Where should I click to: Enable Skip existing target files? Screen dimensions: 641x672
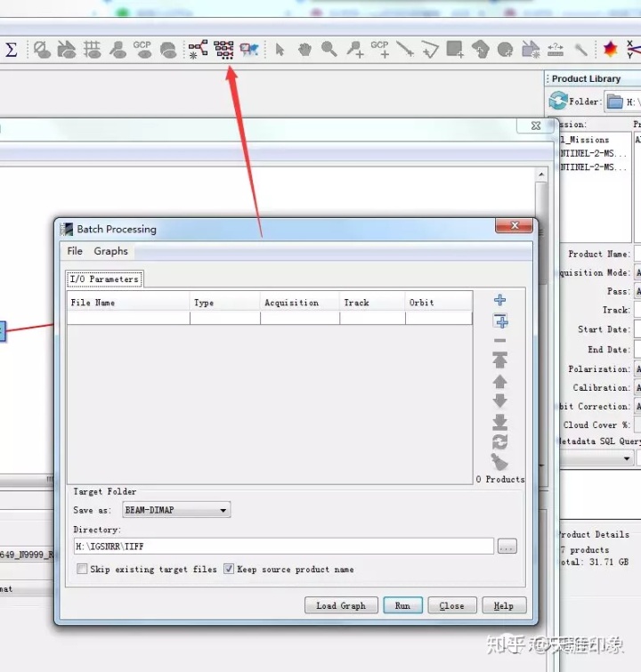point(82,569)
